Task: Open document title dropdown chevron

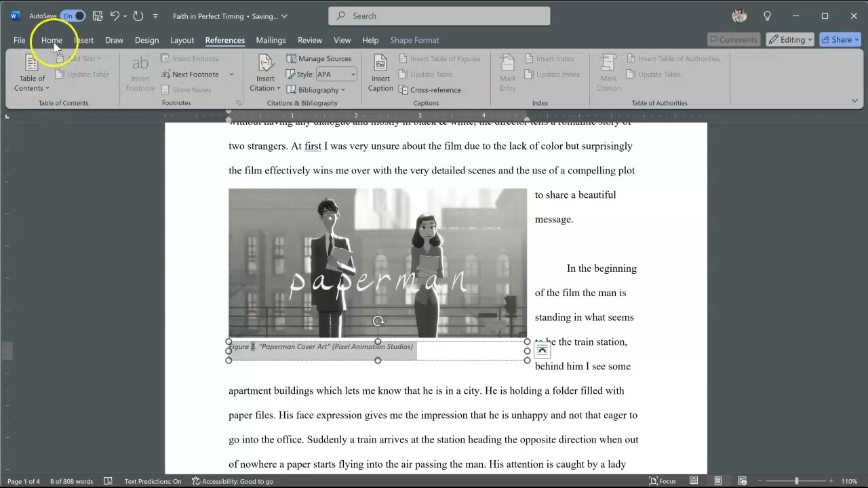Action: (284, 16)
